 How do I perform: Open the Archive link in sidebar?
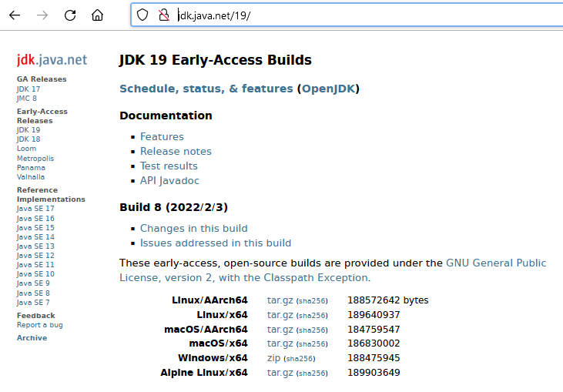pos(32,338)
